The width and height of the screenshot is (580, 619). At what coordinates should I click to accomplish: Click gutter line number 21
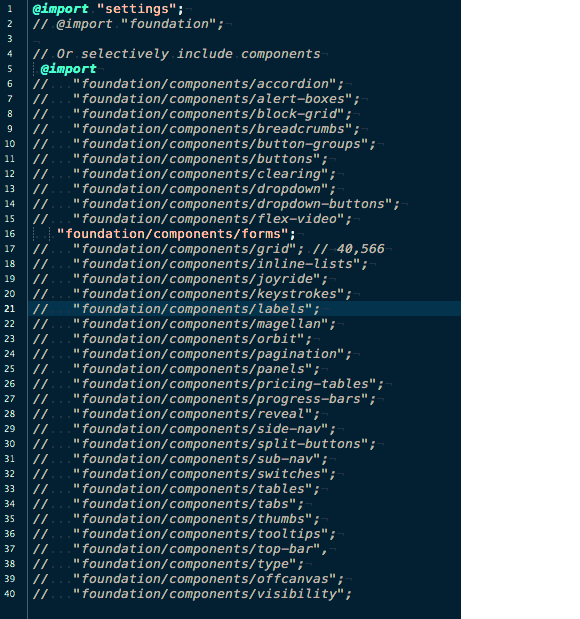point(10,309)
